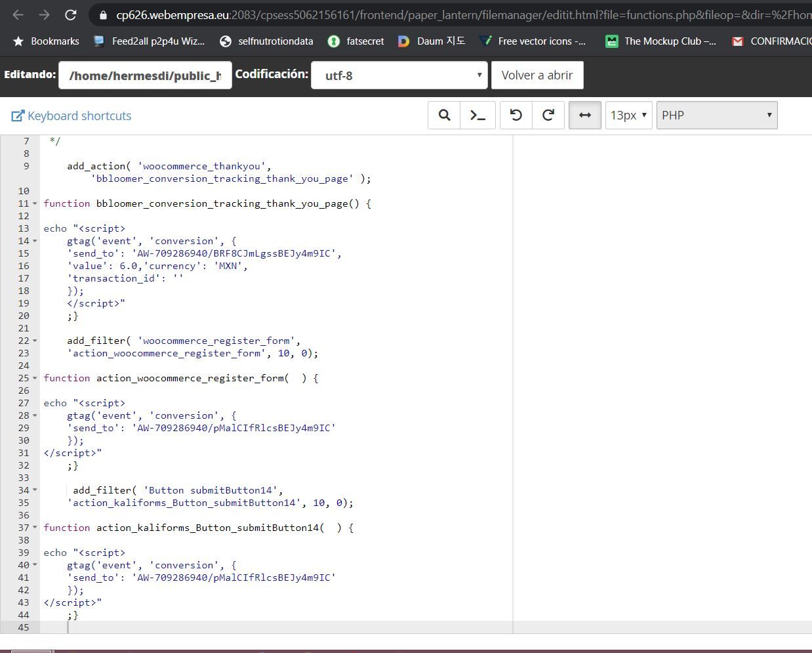Click 'action_kaliforms_Button_submitButton14' on line 35
Image resolution: width=812 pixels, height=653 pixels.
[184, 503]
